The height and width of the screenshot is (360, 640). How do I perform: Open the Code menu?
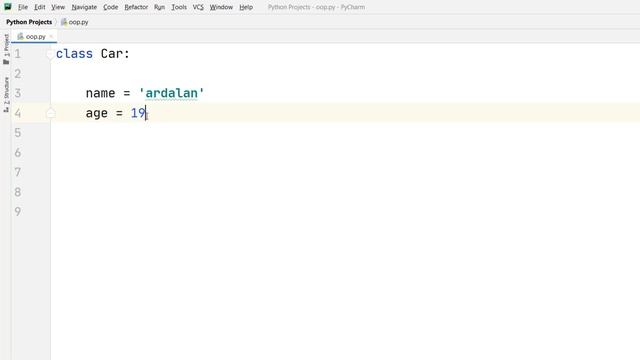pos(111,7)
